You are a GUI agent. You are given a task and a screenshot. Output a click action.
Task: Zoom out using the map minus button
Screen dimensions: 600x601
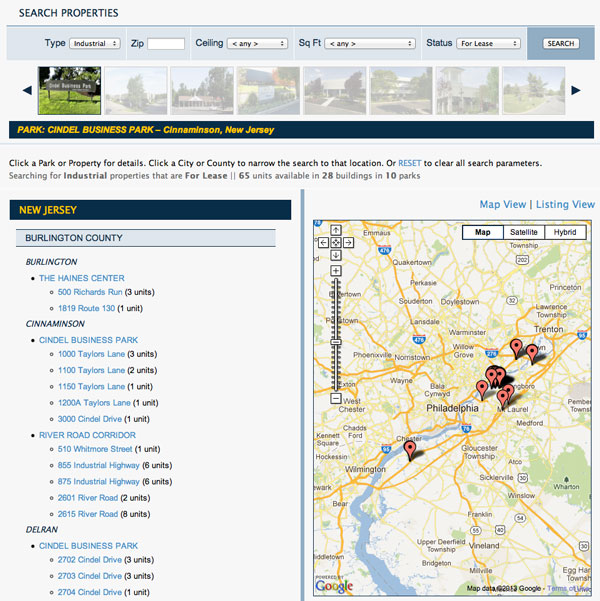point(336,399)
